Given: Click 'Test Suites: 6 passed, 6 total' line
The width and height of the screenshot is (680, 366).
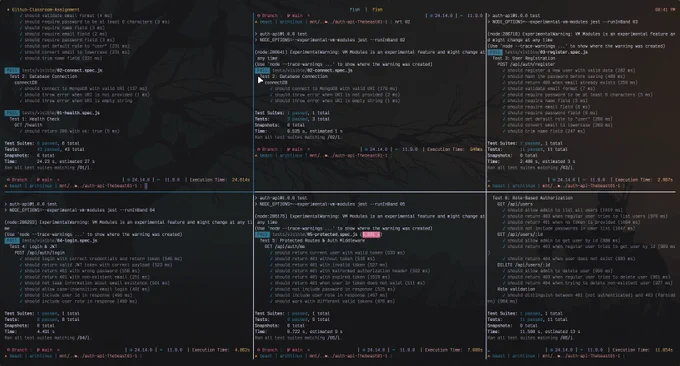Looking at the screenshot, I should point(42,143).
